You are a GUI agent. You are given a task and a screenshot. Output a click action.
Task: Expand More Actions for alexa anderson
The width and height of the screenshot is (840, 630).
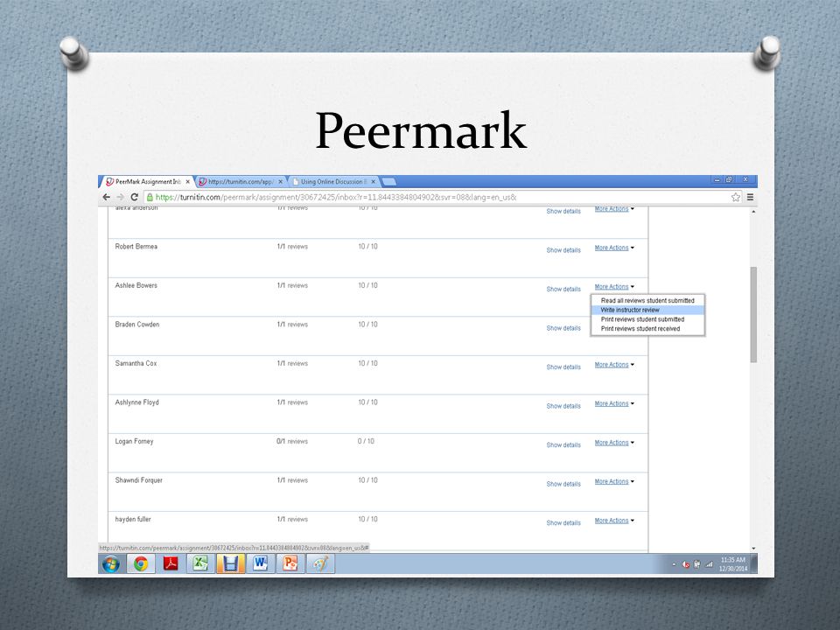click(x=614, y=209)
